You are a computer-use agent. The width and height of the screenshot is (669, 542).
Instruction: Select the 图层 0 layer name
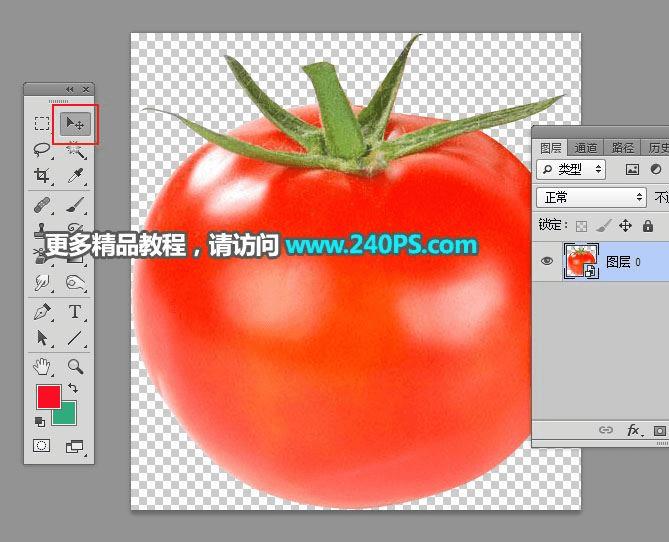pos(623,262)
